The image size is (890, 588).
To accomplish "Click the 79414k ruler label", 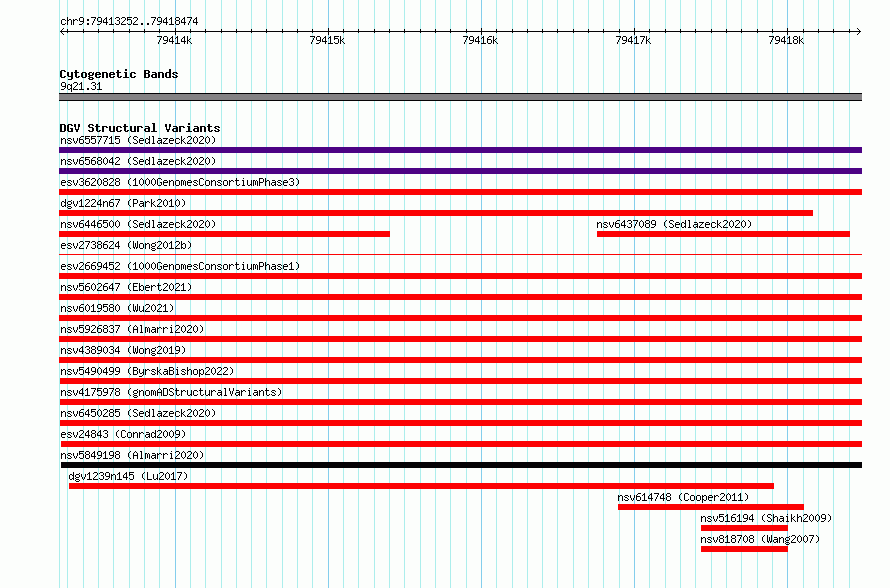I will pos(174,40).
